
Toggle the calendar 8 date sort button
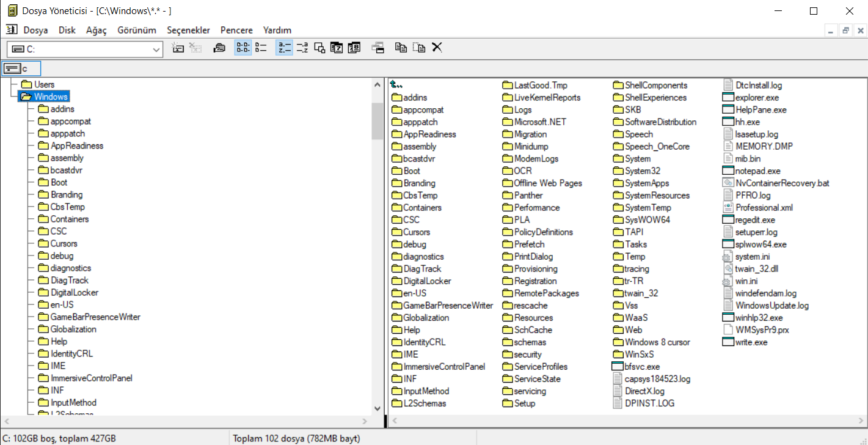pos(354,48)
